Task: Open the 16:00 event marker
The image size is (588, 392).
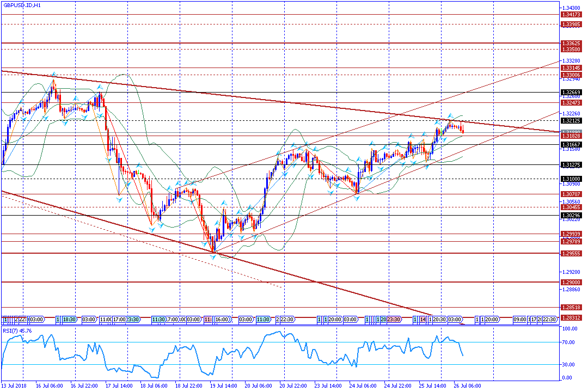Action: pyautogui.click(x=222, y=320)
